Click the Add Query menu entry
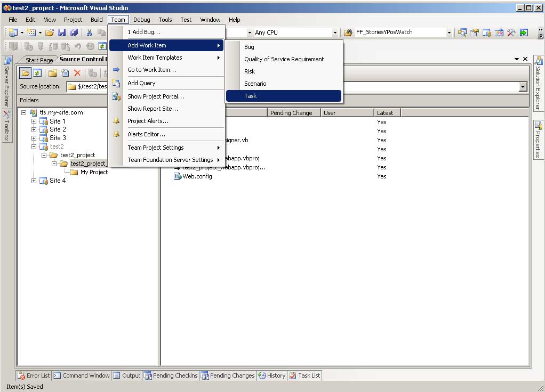The width and height of the screenshot is (545, 392). 166,83
